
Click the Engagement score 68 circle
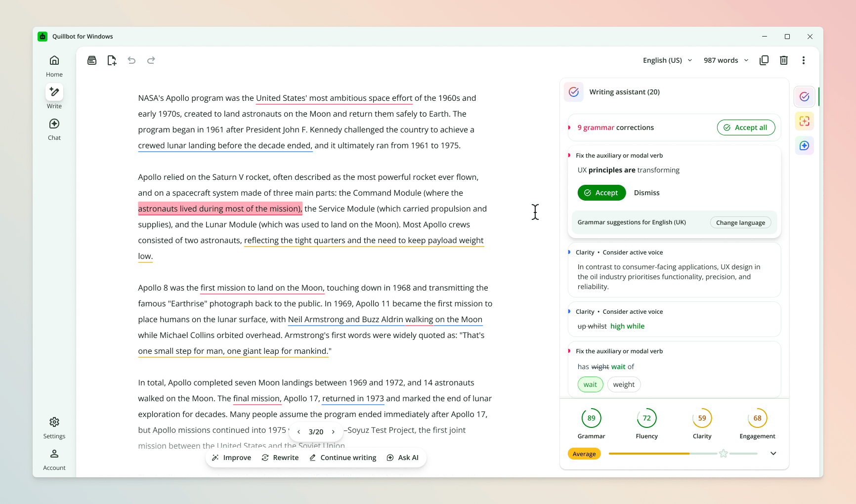pyautogui.click(x=758, y=418)
